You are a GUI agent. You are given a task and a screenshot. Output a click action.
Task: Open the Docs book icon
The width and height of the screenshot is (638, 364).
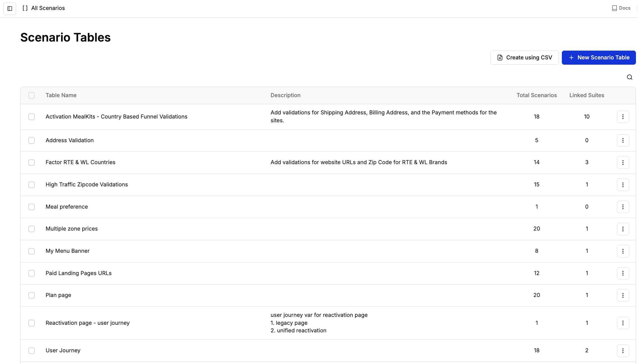point(614,8)
